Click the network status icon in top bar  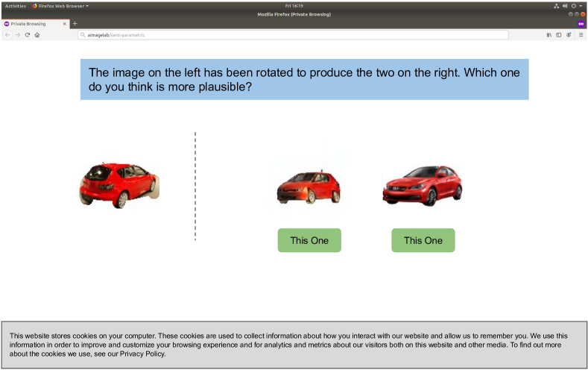click(556, 6)
